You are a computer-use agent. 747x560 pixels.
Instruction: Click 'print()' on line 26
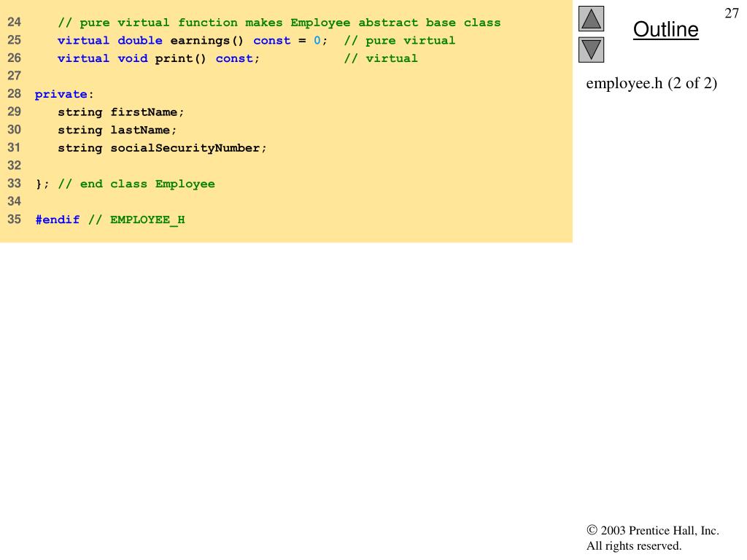tap(181, 58)
